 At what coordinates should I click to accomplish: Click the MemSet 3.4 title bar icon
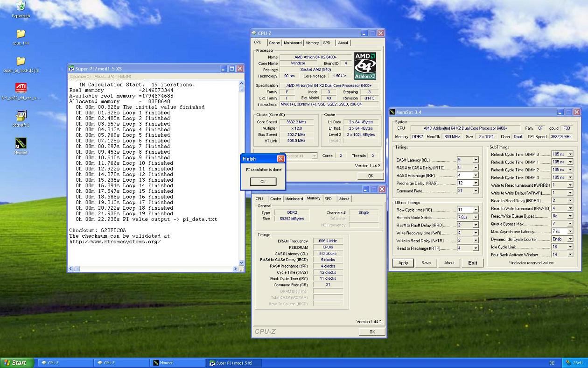(392, 112)
